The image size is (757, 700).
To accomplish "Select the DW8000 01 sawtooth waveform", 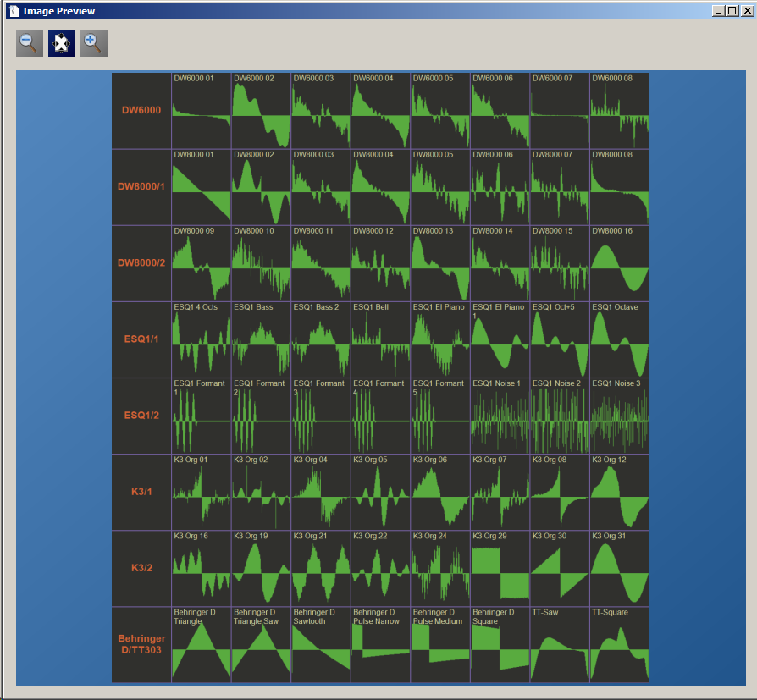I will pyautogui.click(x=202, y=187).
